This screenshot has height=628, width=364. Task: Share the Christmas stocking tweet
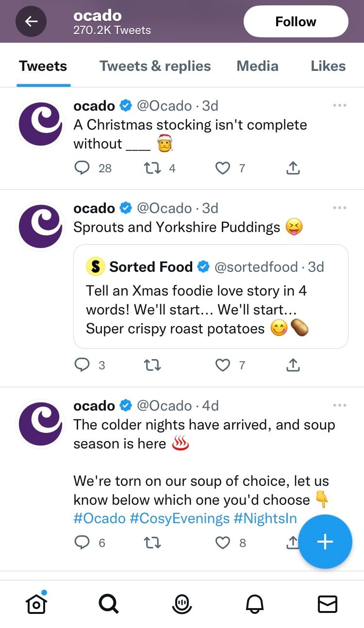click(293, 168)
